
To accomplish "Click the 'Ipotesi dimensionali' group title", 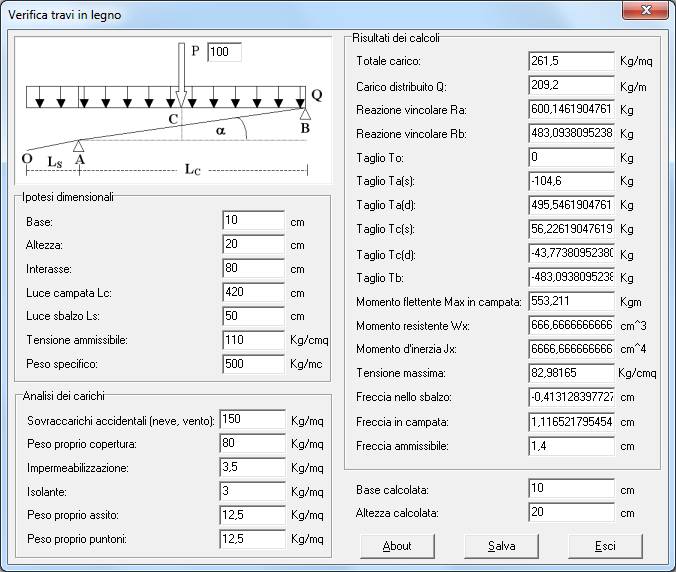I will click(68, 197).
